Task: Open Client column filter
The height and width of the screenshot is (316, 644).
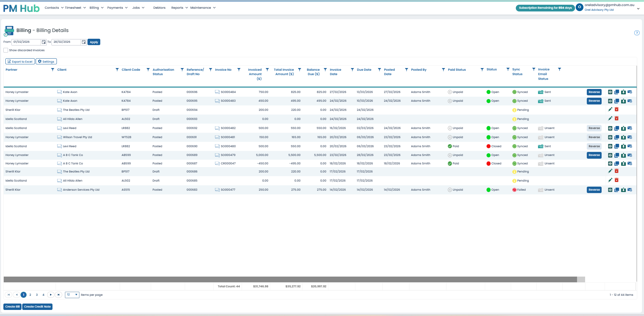Action: coord(117,70)
